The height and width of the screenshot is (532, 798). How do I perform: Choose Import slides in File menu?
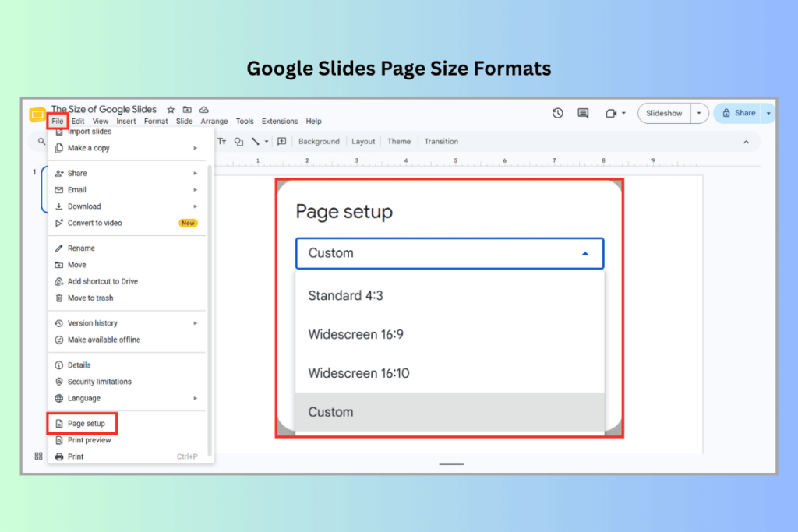pyautogui.click(x=127, y=131)
